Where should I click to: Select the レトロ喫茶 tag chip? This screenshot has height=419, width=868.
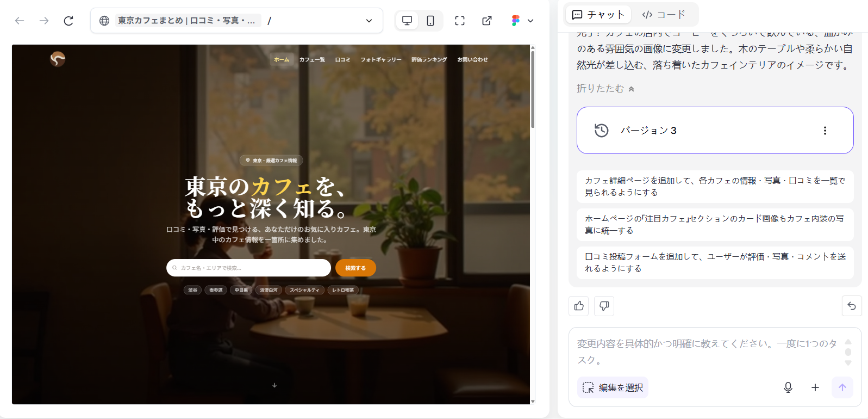(x=343, y=290)
